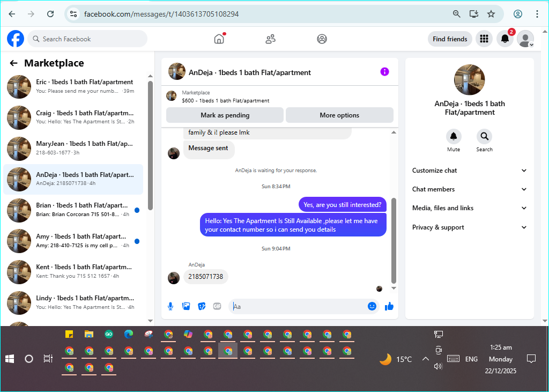Expand Chat members section
The width and height of the screenshot is (549, 392).
click(470, 189)
